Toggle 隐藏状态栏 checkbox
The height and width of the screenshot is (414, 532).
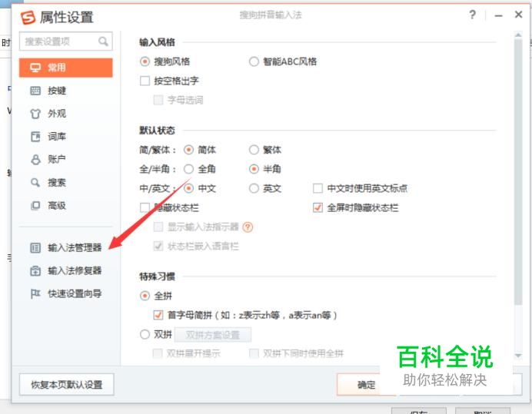click(145, 207)
